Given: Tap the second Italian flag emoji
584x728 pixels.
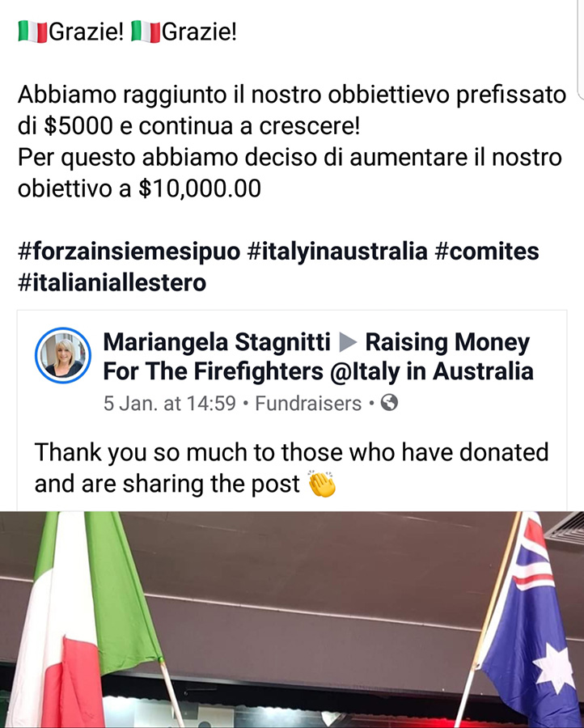Looking at the screenshot, I should pos(146,32).
